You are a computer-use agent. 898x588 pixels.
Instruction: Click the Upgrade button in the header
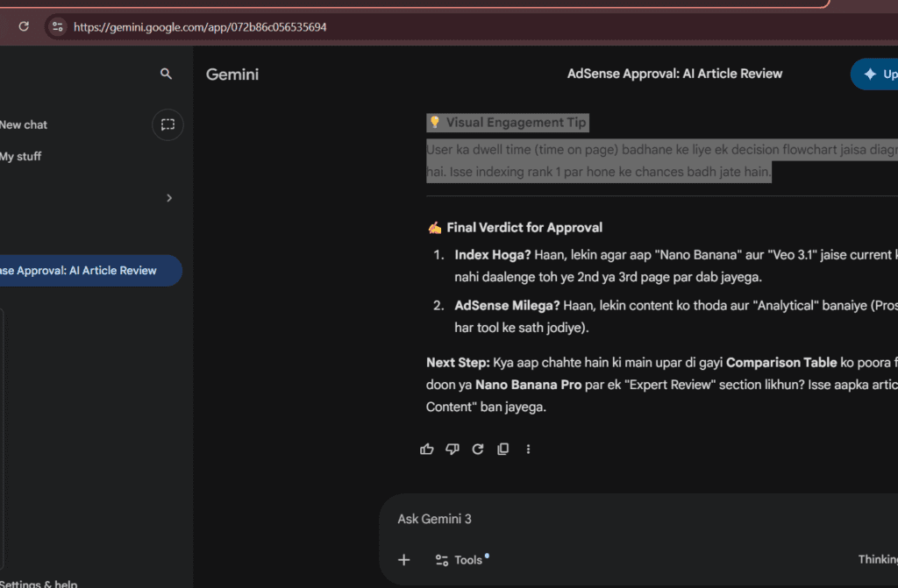click(x=877, y=74)
